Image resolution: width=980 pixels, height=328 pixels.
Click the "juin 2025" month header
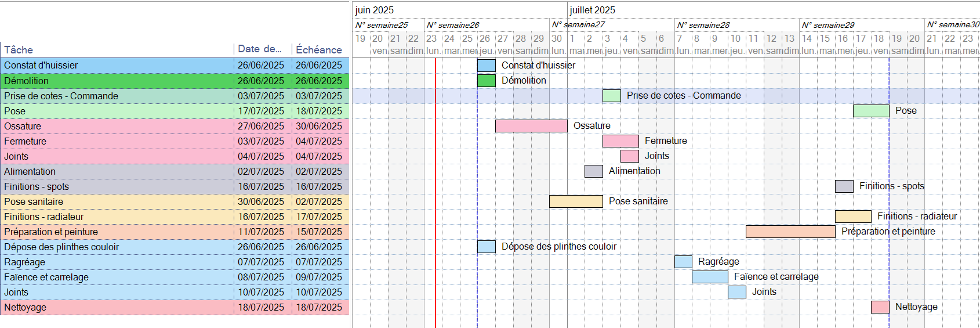click(x=374, y=10)
